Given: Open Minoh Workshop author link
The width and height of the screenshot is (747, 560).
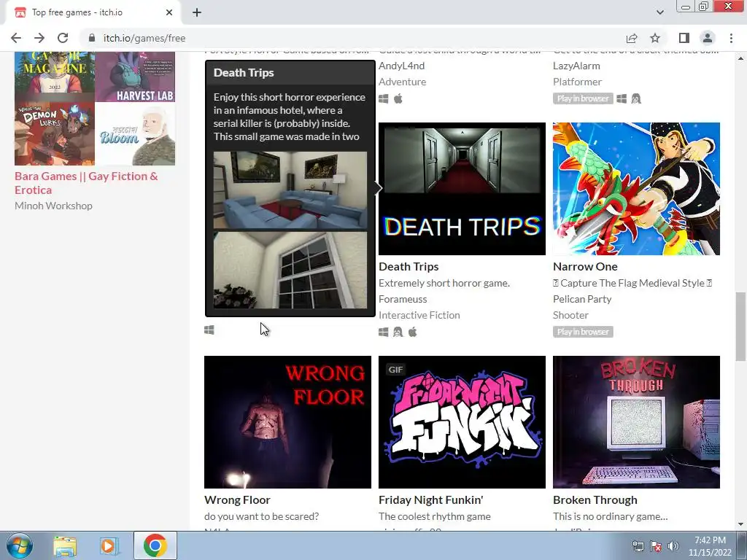Looking at the screenshot, I should tap(53, 206).
